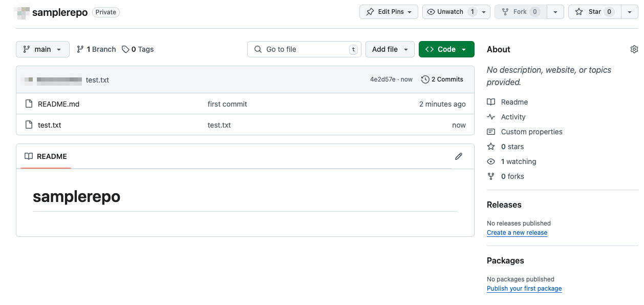The image size is (644, 305).
Task: Edit README with pencil icon
Action: coord(459,156)
